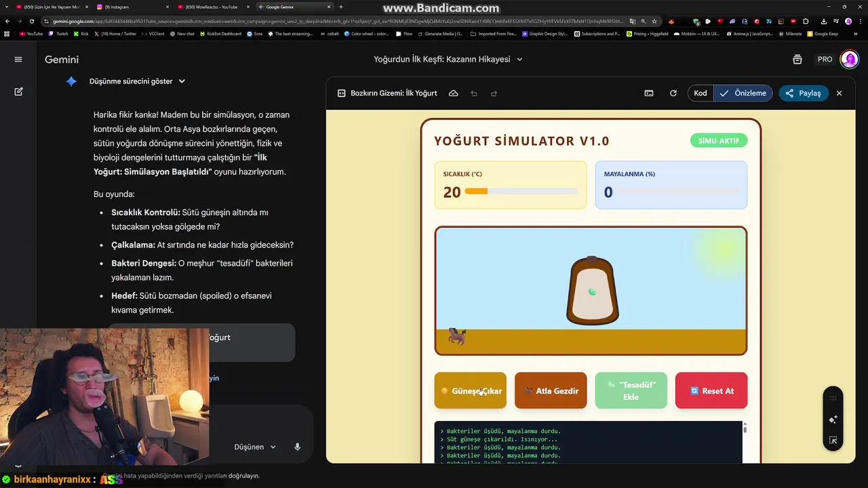This screenshot has height=488, width=868.
Task: Switch canvas to Kod view
Action: pos(701,93)
